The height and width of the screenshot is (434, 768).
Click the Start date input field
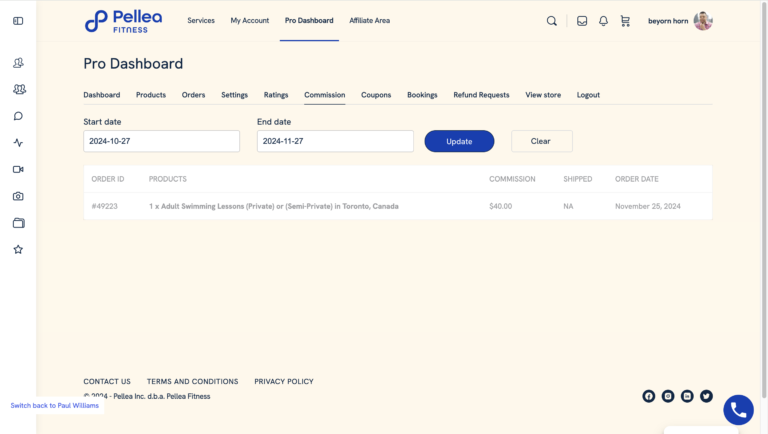(162, 141)
